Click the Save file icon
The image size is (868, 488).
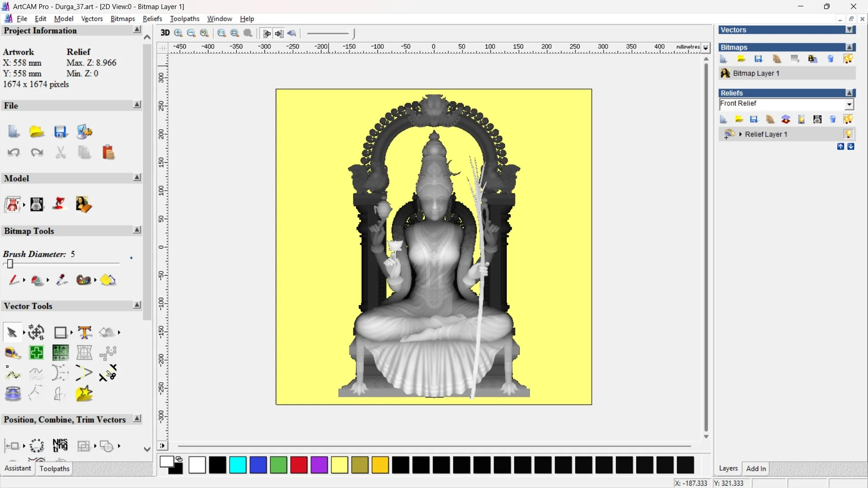click(x=61, y=132)
